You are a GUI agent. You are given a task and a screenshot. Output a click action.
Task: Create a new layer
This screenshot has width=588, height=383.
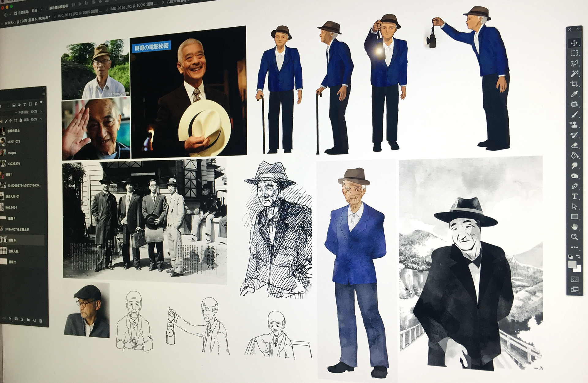(34, 320)
